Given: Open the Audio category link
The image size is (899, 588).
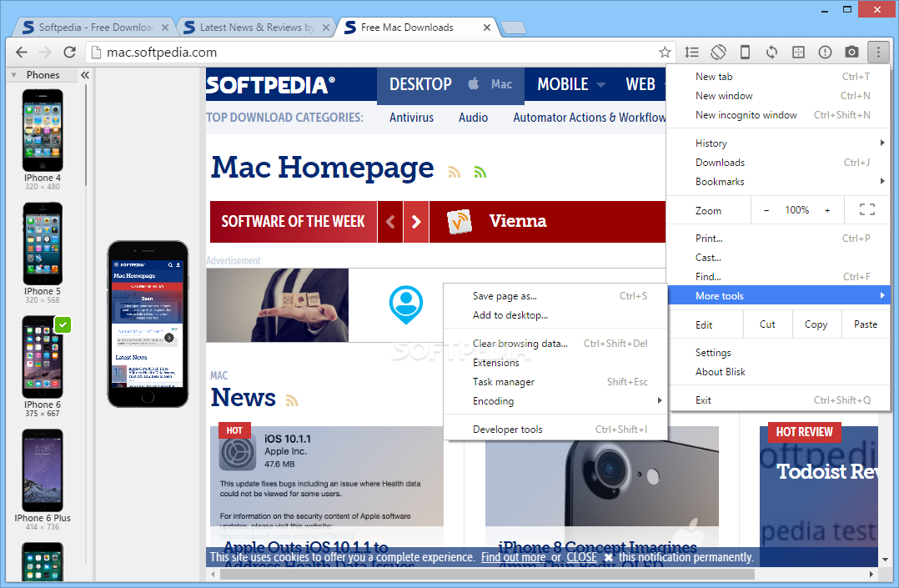Looking at the screenshot, I should click(473, 117).
